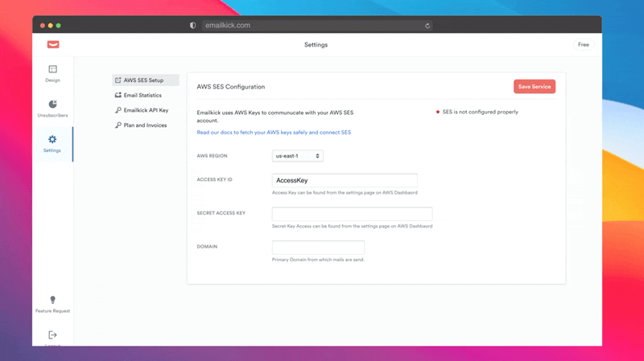Click the emailkick.com address bar

[316, 26]
